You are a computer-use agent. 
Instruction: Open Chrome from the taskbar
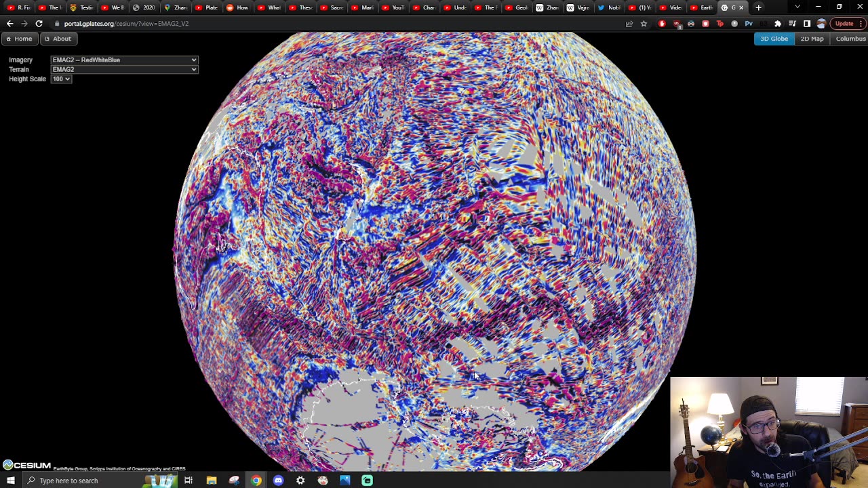[256, 481]
